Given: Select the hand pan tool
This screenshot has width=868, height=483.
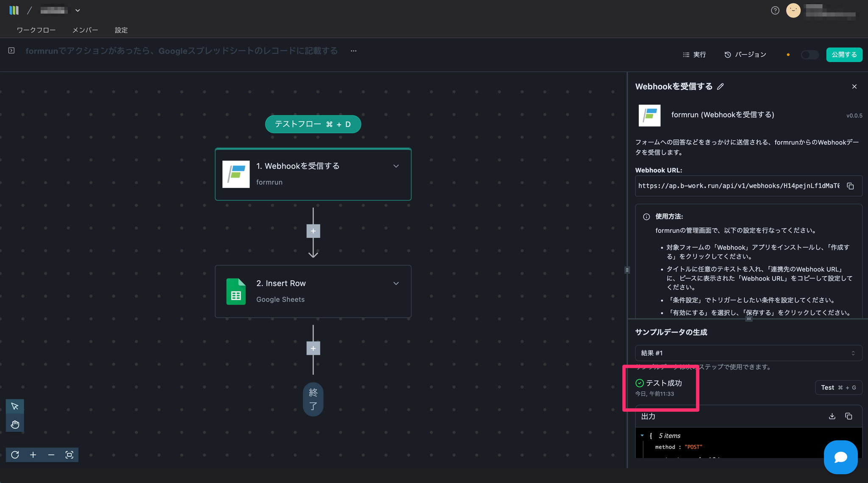Looking at the screenshot, I should tap(15, 424).
